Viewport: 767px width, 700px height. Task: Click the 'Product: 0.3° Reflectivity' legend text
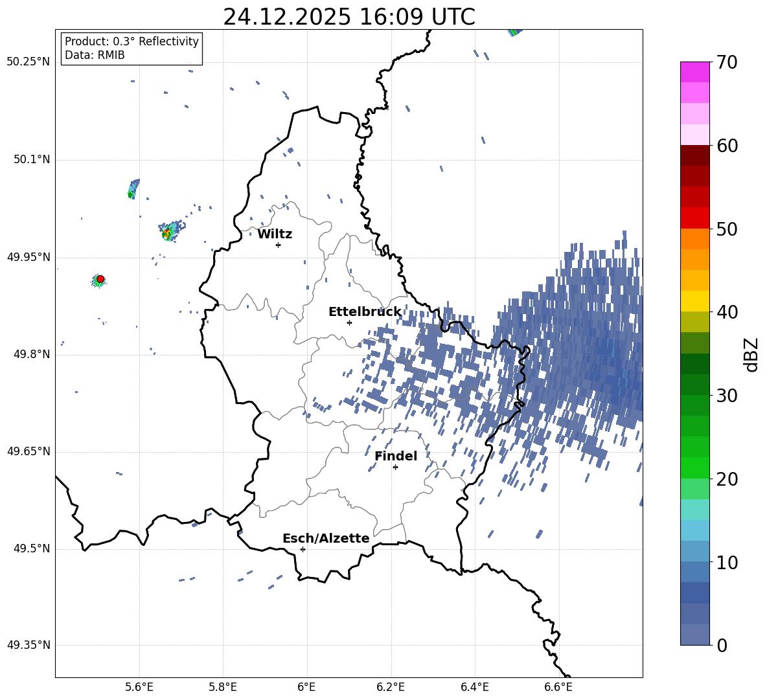click(x=132, y=41)
